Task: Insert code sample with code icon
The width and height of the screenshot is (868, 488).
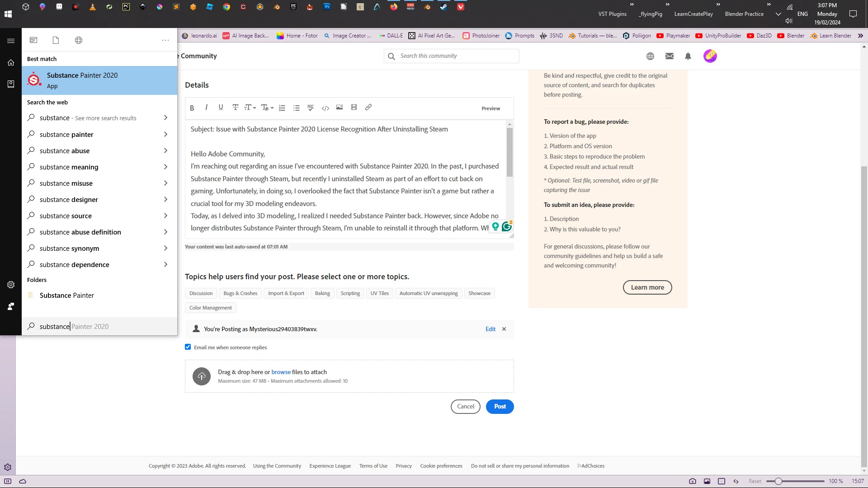Action: click(325, 108)
